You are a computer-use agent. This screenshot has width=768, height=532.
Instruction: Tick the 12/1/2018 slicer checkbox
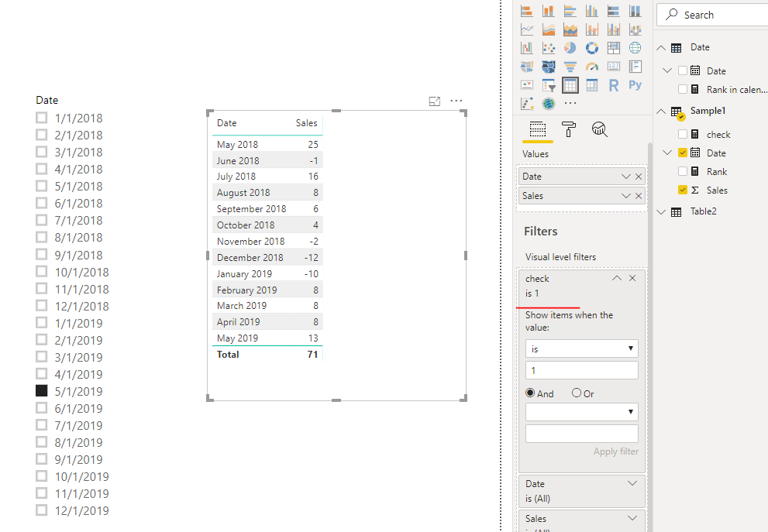click(42, 305)
